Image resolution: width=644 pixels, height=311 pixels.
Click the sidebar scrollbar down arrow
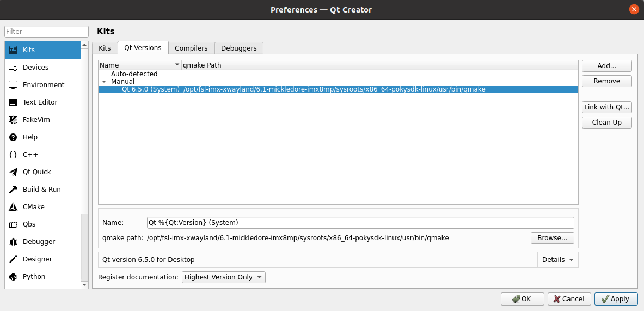(x=84, y=285)
